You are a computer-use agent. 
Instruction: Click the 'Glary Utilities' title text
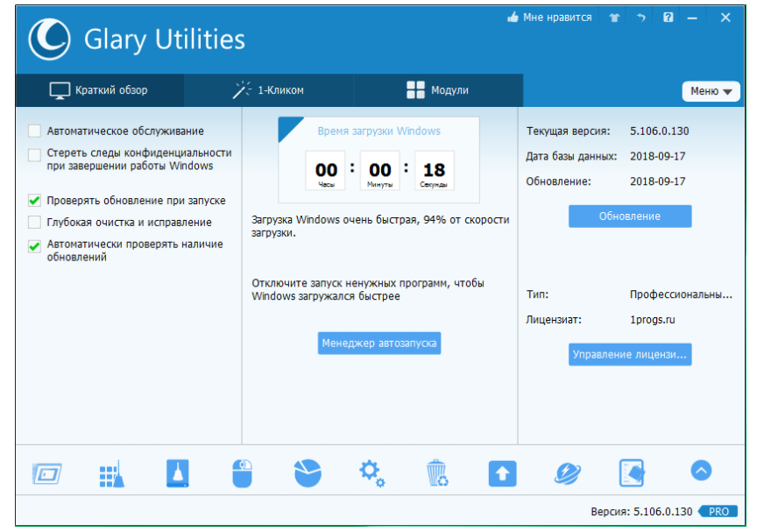[x=164, y=39]
